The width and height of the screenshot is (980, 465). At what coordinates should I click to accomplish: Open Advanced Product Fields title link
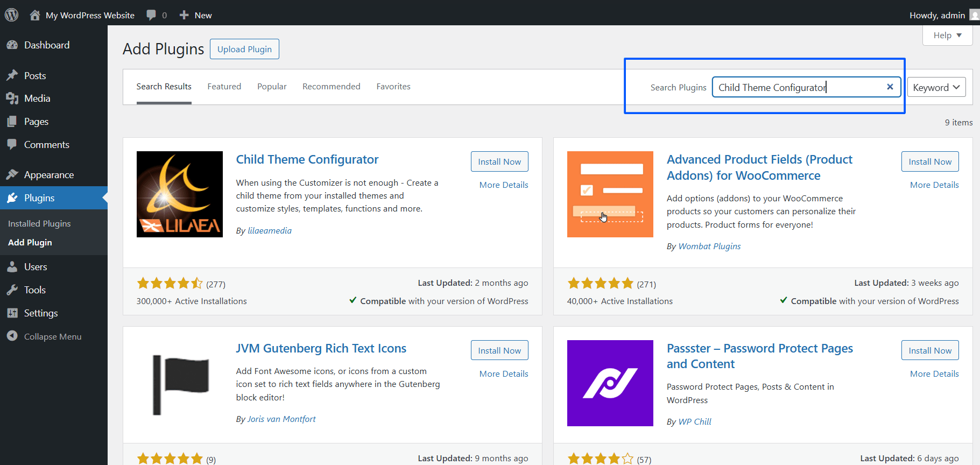[759, 167]
